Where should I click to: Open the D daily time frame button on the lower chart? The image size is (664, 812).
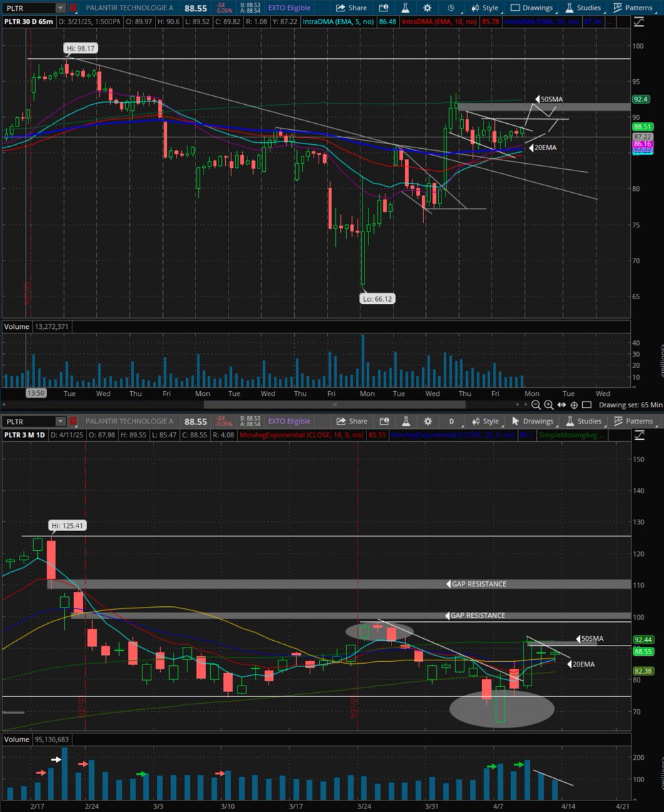[451, 421]
